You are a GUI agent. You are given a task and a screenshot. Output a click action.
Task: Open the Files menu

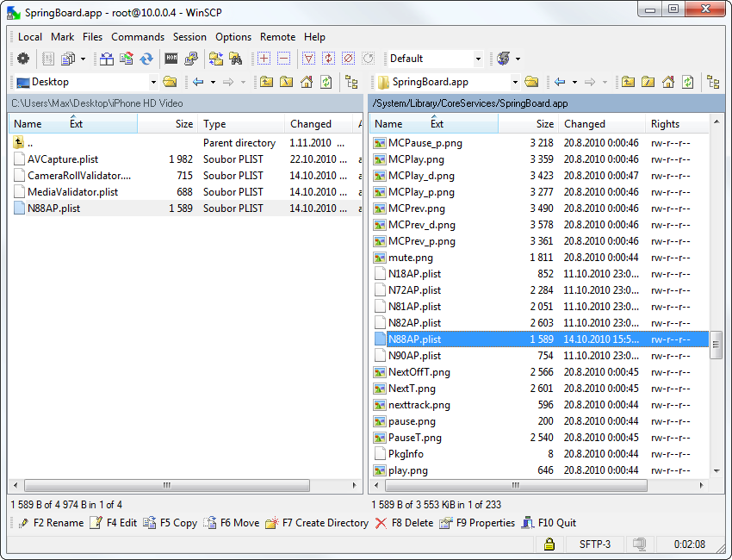[92, 37]
